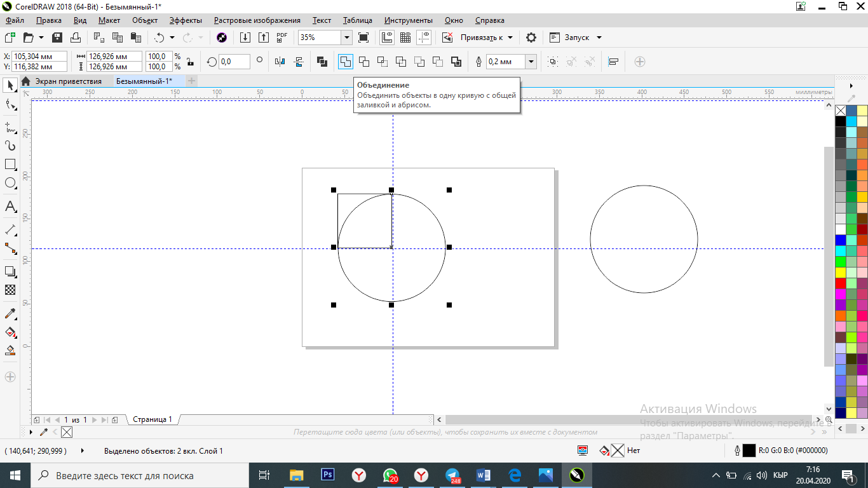The width and height of the screenshot is (868, 488).
Task: Toggle the lock ratio padlock
Action: [x=190, y=62]
